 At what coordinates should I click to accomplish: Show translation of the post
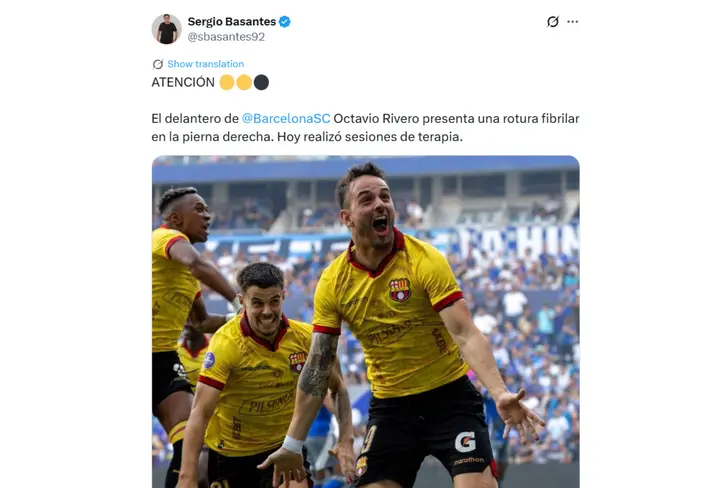pyautogui.click(x=206, y=64)
